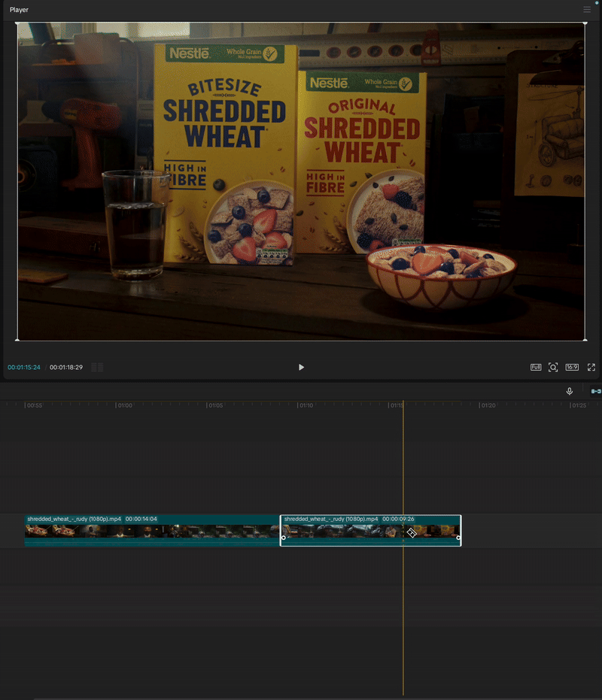
Task: Click the left fade handle of selected clip
Action: point(284,538)
